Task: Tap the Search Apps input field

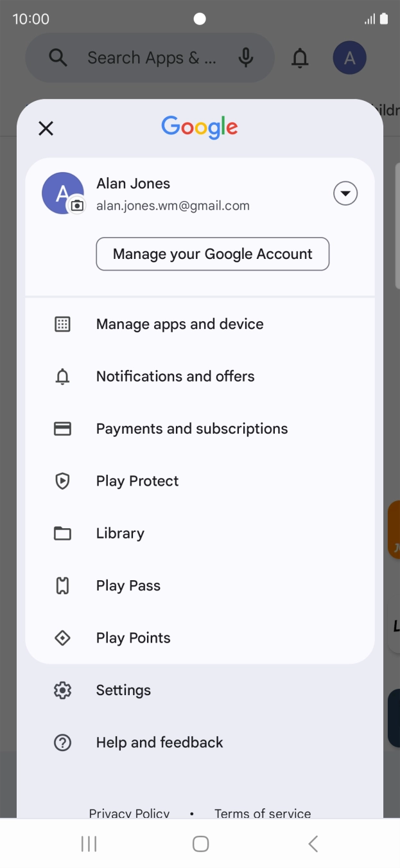Action: pos(152,58)
